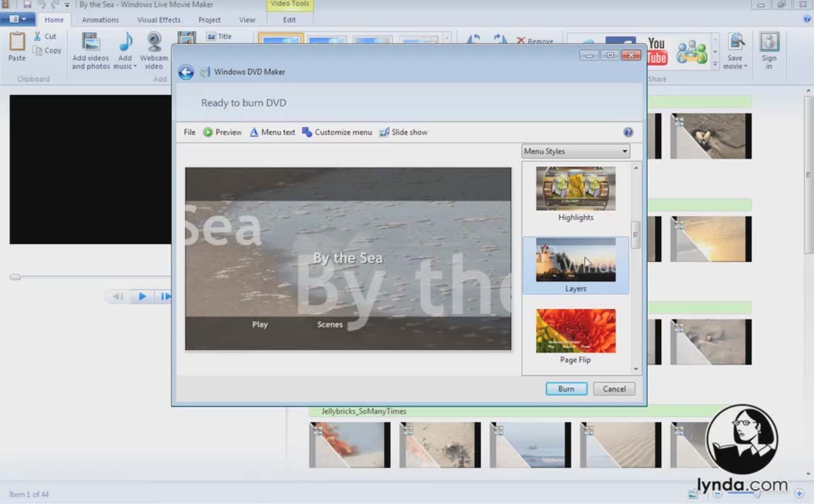This screenshot has width=814, height=504.
Task: Click the previous frame button
Action: 118,296
